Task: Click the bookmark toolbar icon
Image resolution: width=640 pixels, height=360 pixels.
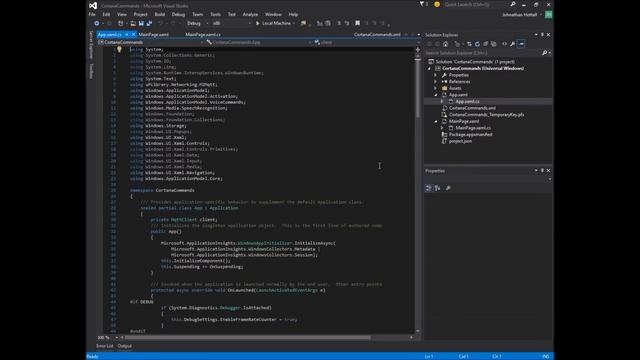Action: click(358, 23)
